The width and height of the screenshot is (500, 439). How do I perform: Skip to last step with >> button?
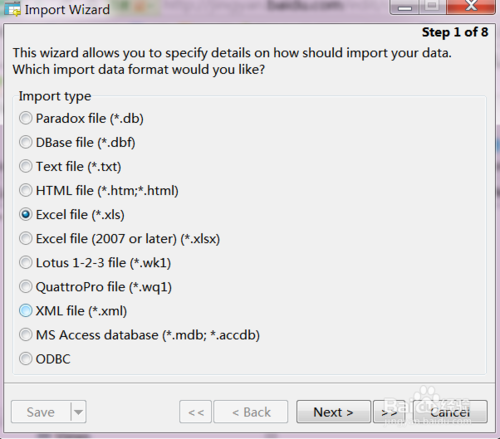tap(389, 412)
